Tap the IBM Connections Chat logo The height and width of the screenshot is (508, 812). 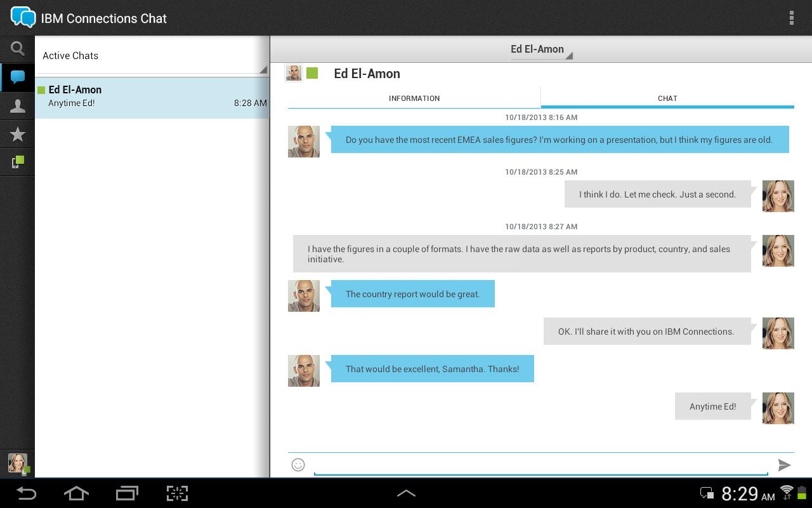23,17
